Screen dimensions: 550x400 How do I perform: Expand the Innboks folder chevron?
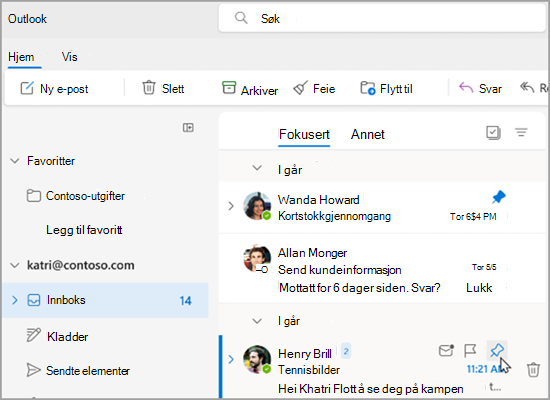pyautogui.click(x=15, y=300)
